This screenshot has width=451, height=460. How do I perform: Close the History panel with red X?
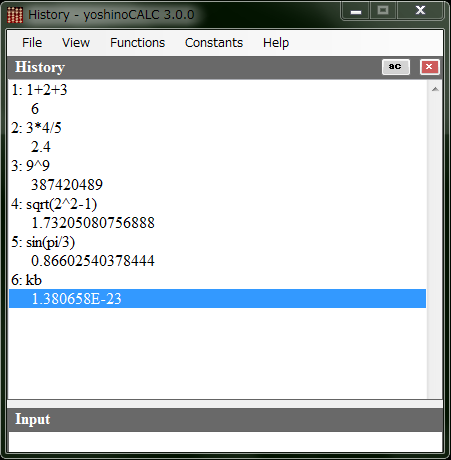[429, 67]
